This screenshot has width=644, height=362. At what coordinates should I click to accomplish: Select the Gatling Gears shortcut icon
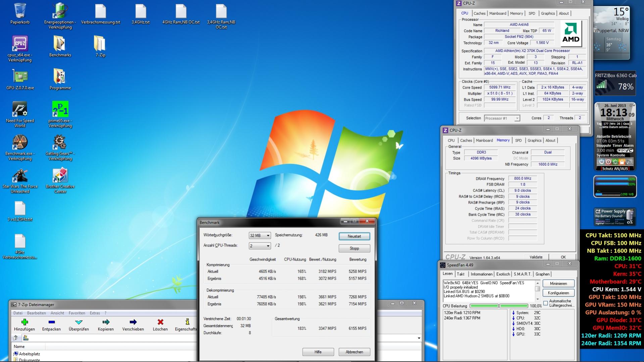tap(60, 142)
